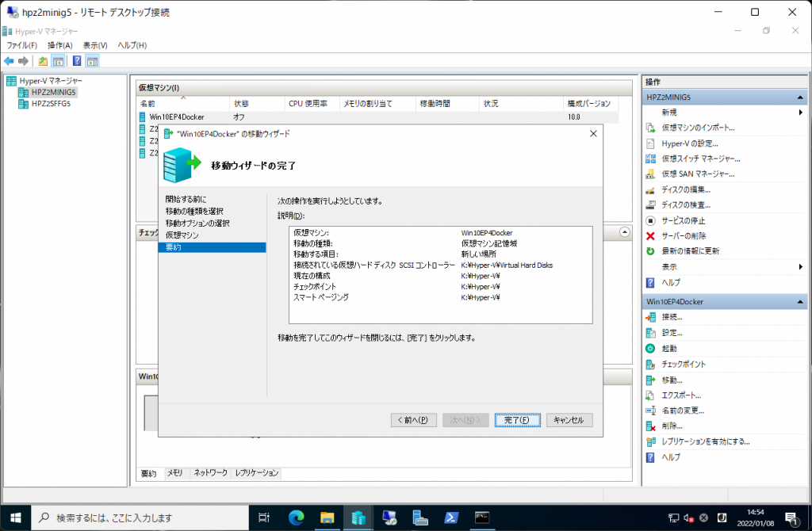Open ファイル(F) menu

tap(21, 45)
